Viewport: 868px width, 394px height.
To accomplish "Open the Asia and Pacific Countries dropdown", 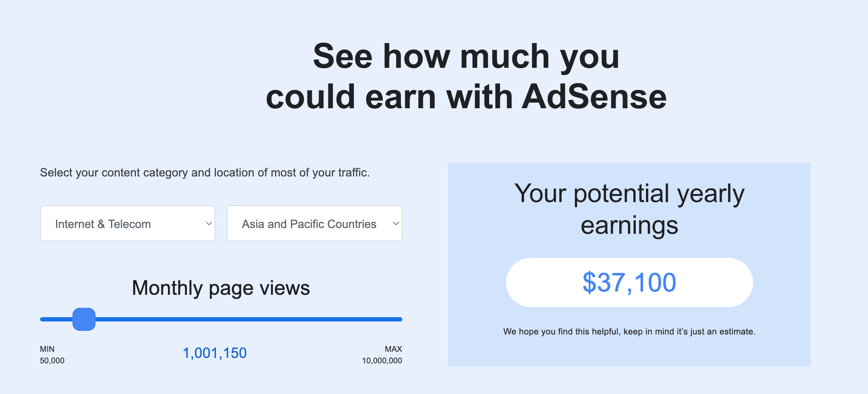I will point(314,223).
